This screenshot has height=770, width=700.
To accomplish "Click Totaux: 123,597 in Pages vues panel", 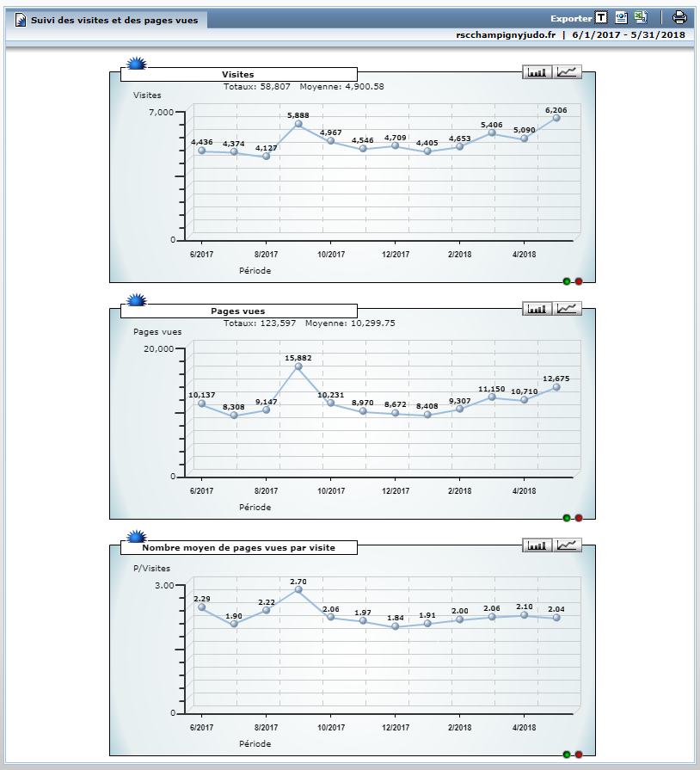I will tap(260, 323).
